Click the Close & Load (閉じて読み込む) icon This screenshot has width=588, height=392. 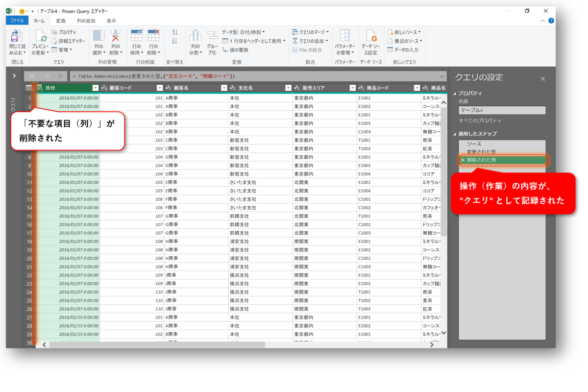point(16,36)
